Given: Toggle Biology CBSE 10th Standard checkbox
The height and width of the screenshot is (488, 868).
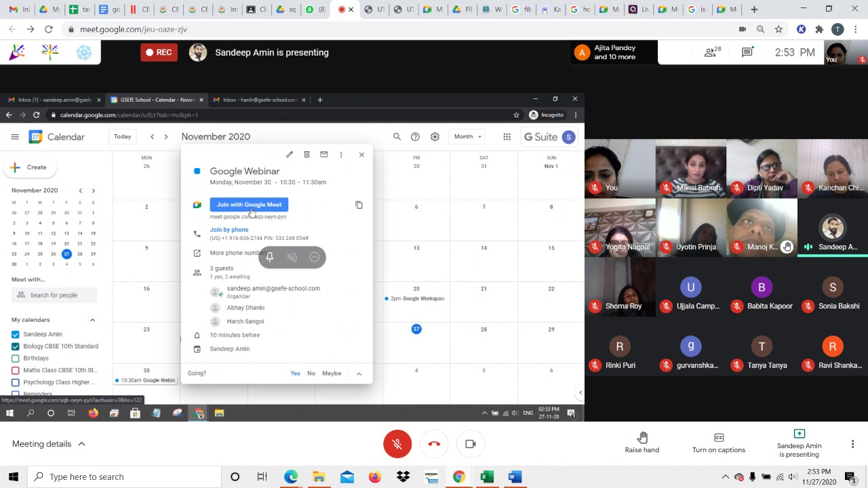Looking at the screenshot, I should click(16, 346).
